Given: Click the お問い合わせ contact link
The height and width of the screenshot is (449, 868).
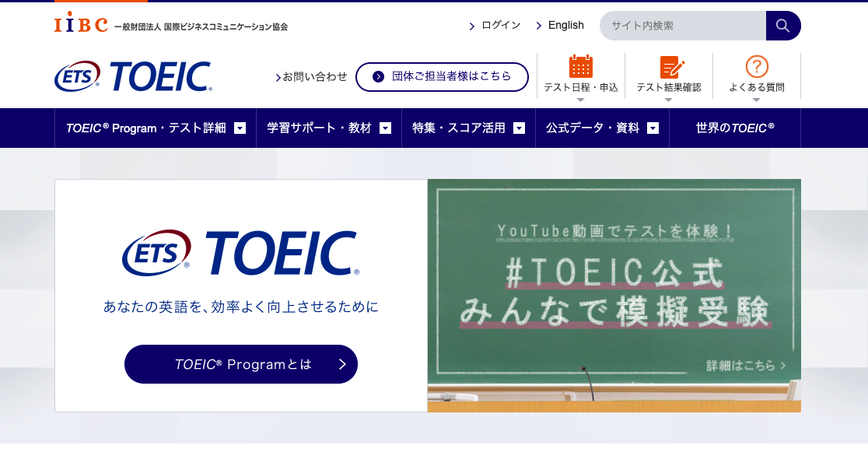Looking at the screenshot, I should [x=314, y=76].
